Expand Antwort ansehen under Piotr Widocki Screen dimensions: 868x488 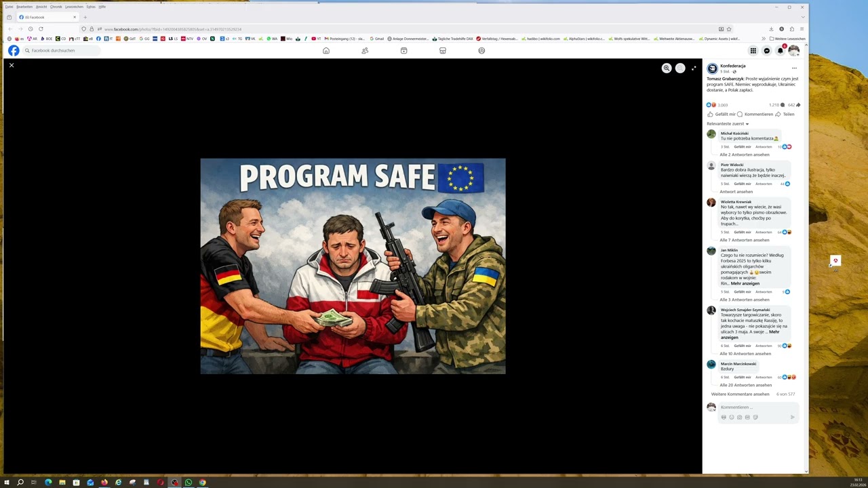point(736,192)
